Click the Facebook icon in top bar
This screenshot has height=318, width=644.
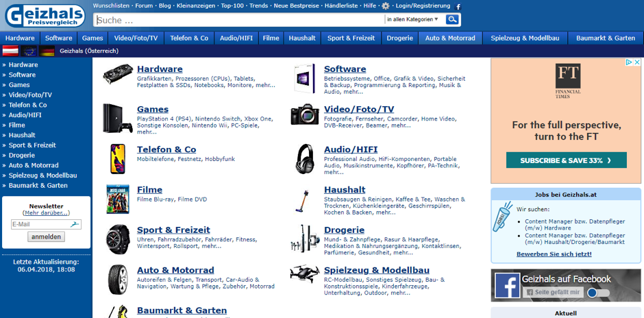pos(458,7)
